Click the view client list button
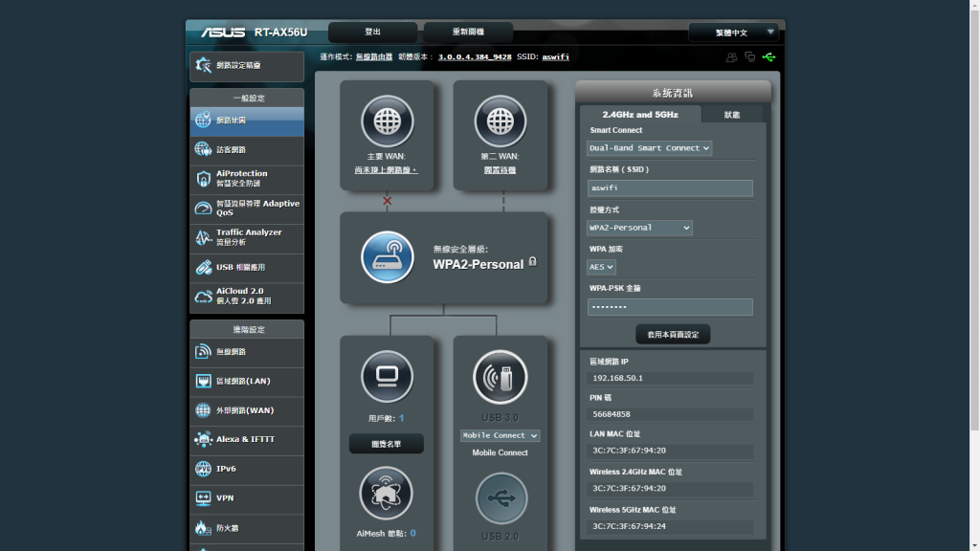980x551 pixels. (x=387, y=444)
